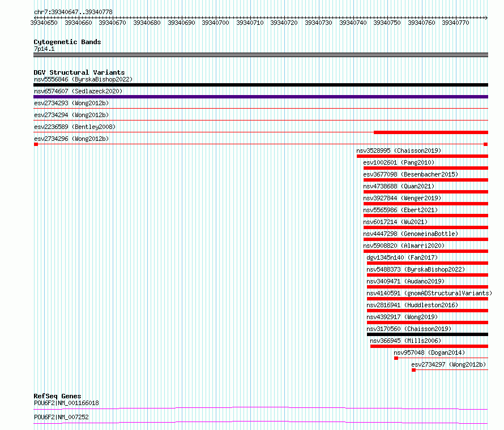This screenshot has width=504, height=430.
Task: Click the black nsv5556846 variant bar
Action: click(x=260, y=85)
